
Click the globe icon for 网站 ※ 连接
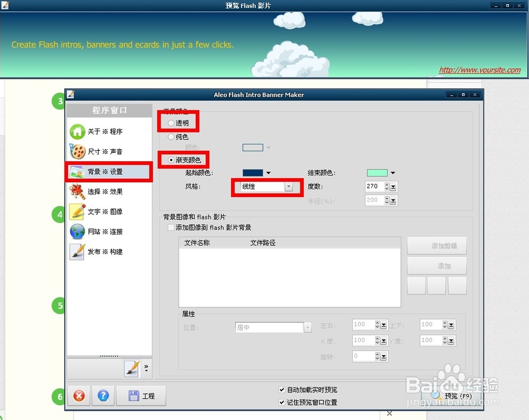click(x=77, y=232)
